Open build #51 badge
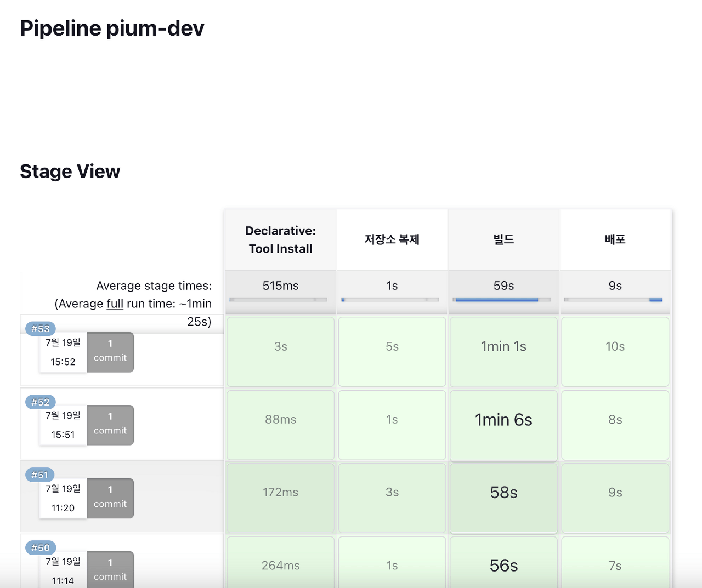 tap(40, 475)
